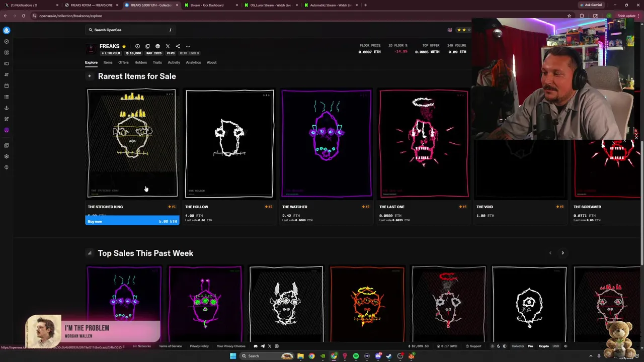Image resolution: width=644 pixels, height=362 pixels.
Task: Open the Resources icon in sidebar
Action: coord(6,145)
